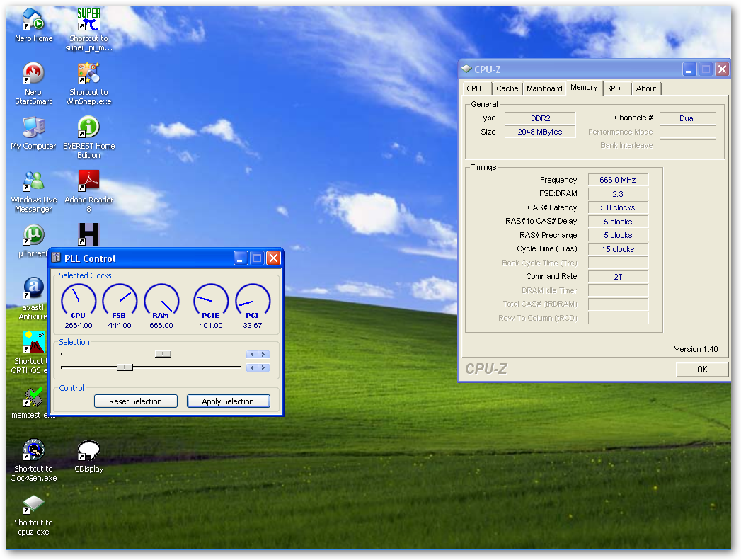Click the PLL Control title bar icon

pyautogui.click(x=56, y=258)
